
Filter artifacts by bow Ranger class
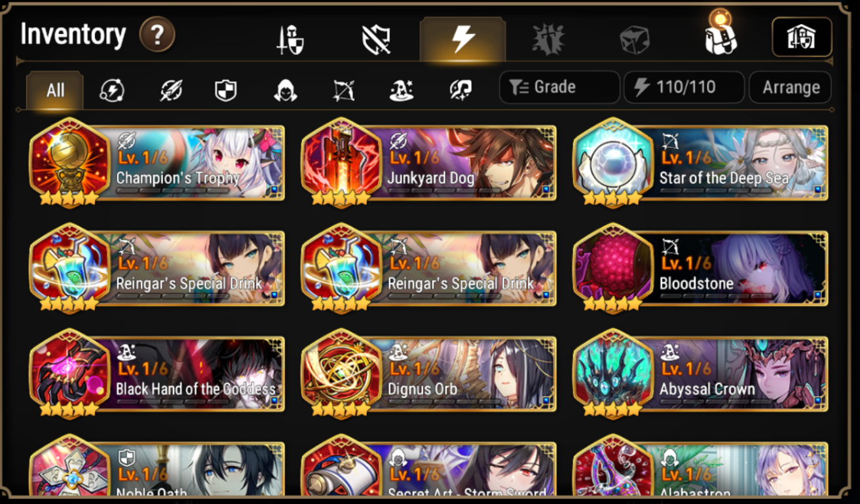coord(344,90)
